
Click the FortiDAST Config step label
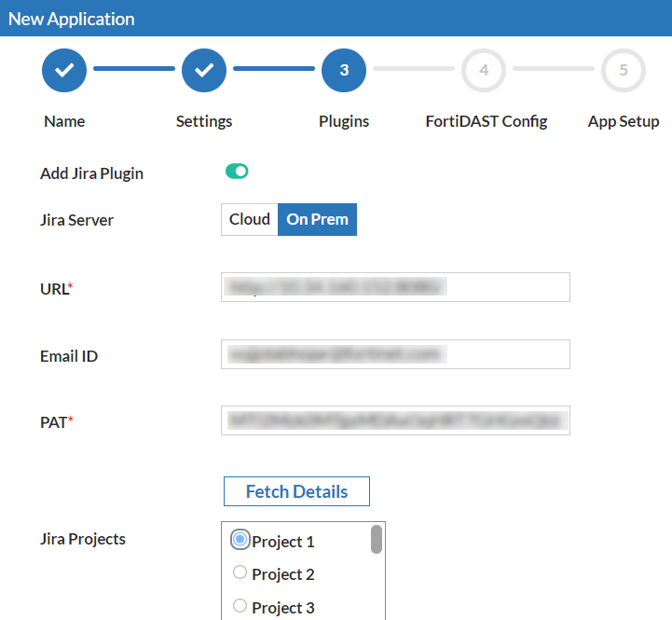click(x=487, y=122)
